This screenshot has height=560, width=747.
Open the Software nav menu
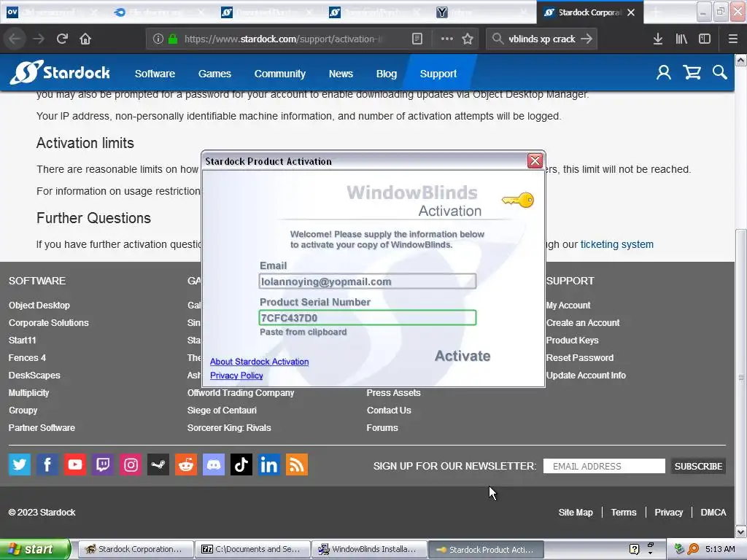pyautogui.click(x=155, y=74)
